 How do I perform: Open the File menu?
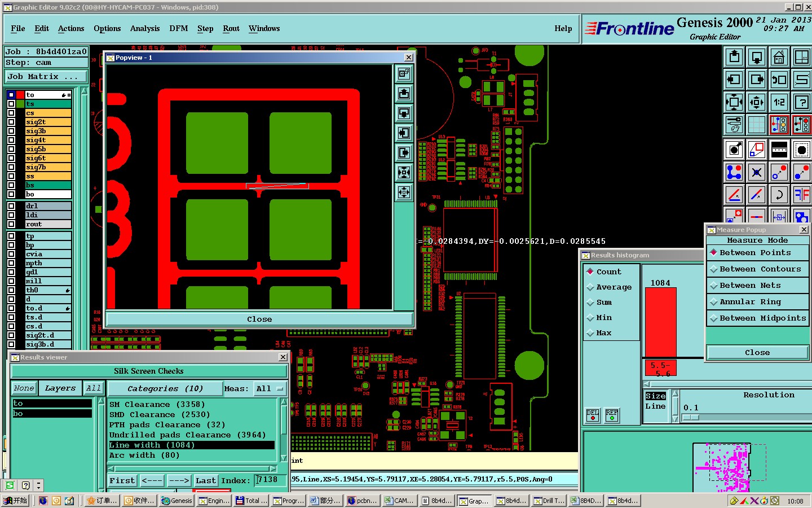click(18, 28)
